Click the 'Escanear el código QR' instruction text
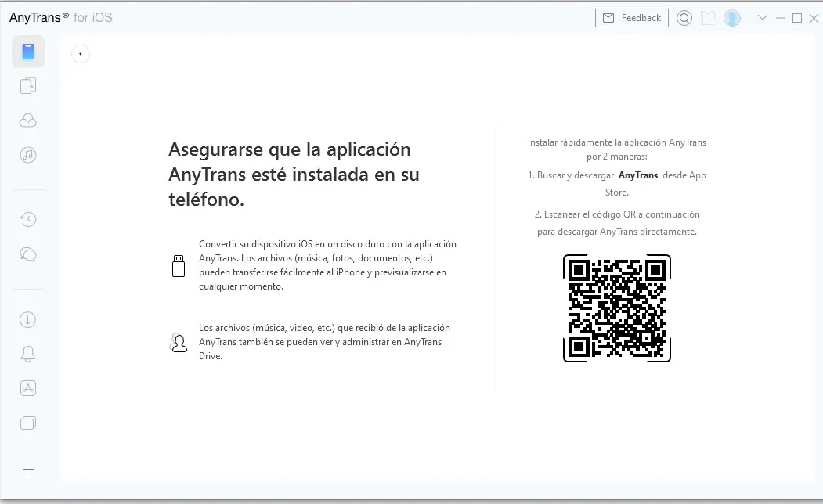Screen dimensions: 823x504 click(x=617, y=223)
